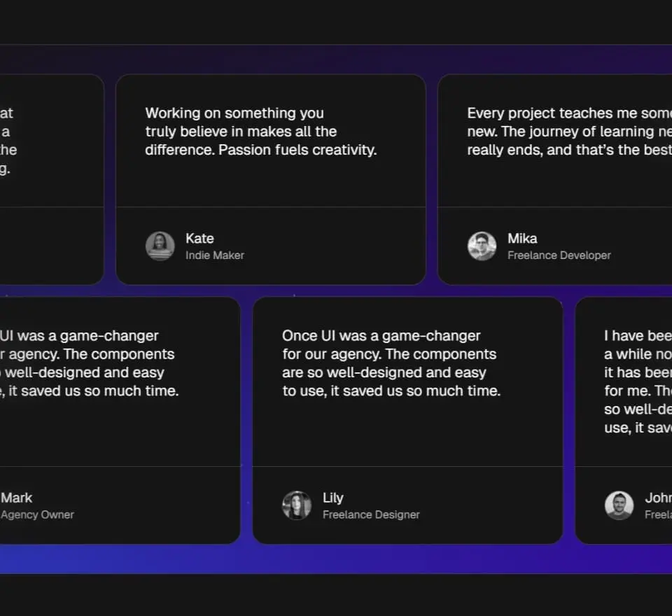Click the Freelance Designer role label

[x=371, y=514]
